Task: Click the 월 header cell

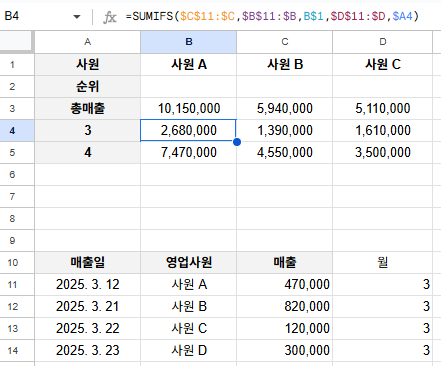Action: click(x=383, y=262)
